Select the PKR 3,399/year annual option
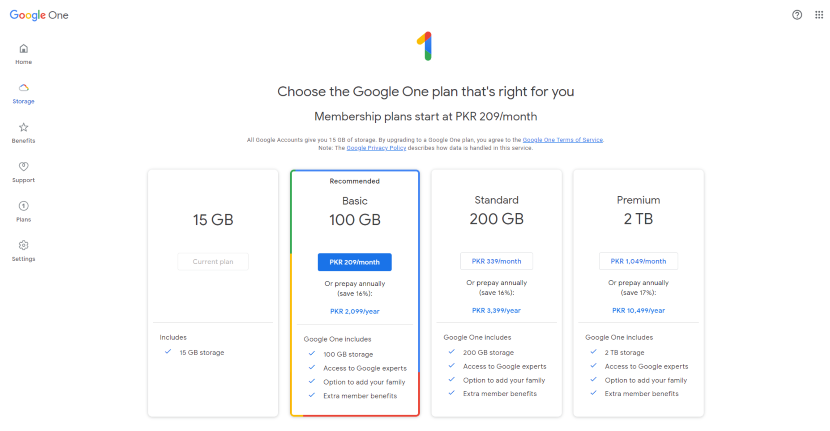Image resolution: width=830 pixels, height=431 pixels. [497, 310]
